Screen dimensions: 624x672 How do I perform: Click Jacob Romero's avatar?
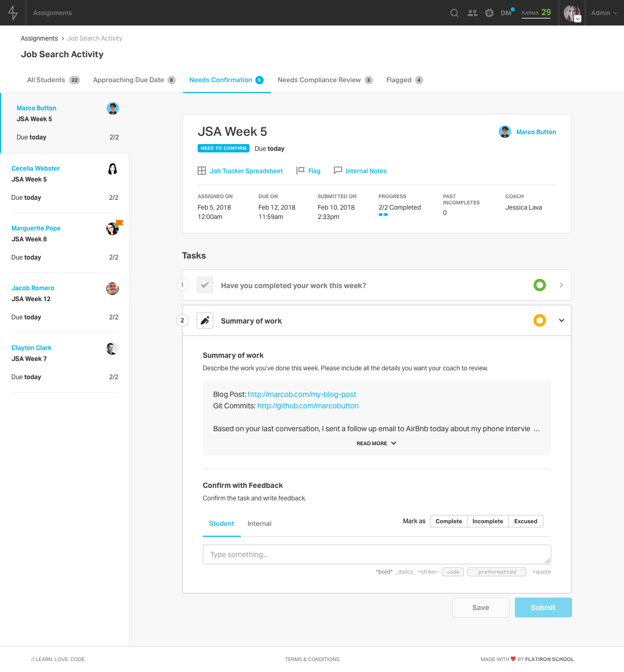[112, 289]
